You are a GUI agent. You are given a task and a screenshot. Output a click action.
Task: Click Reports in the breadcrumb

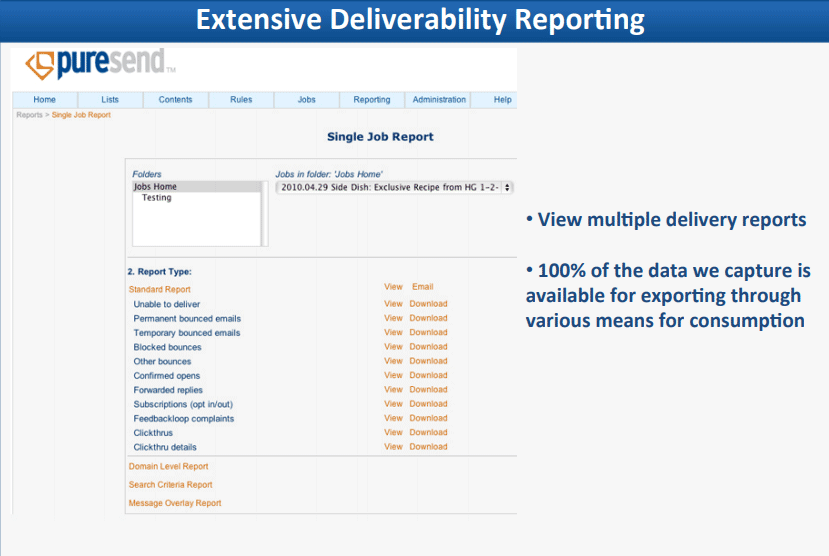pyautogui.click(x=29, y=115)
